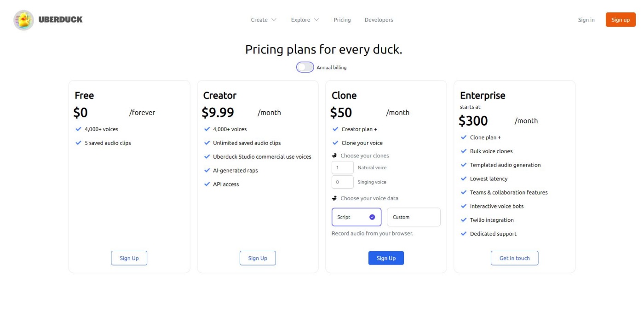
Task: Click the duck icon beside Choose your clones
Action: 334,156
